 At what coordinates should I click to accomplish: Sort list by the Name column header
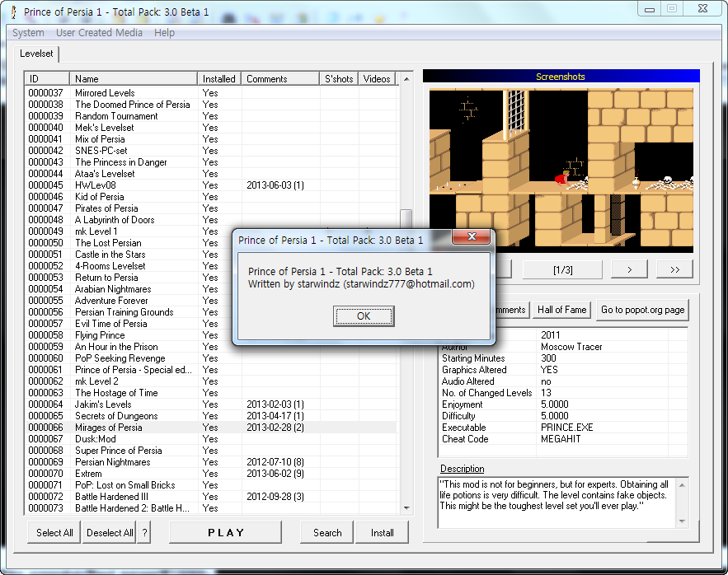pyautogui.click(x=134, y=78)
